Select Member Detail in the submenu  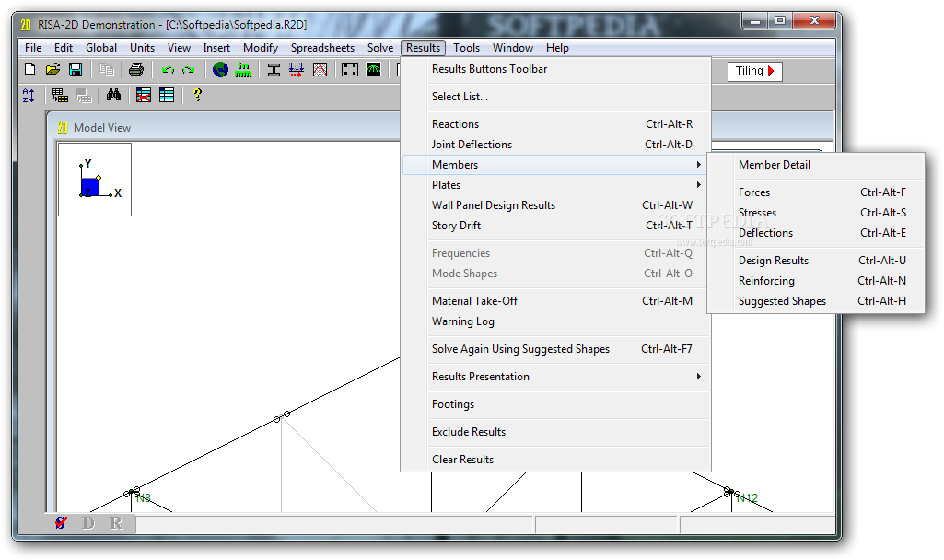[816, 165]
